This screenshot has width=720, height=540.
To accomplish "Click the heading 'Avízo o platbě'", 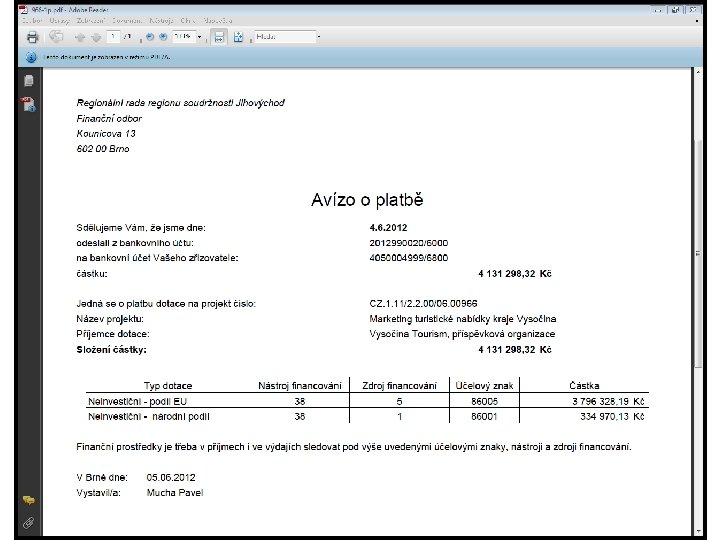I will tap(367, 200).
